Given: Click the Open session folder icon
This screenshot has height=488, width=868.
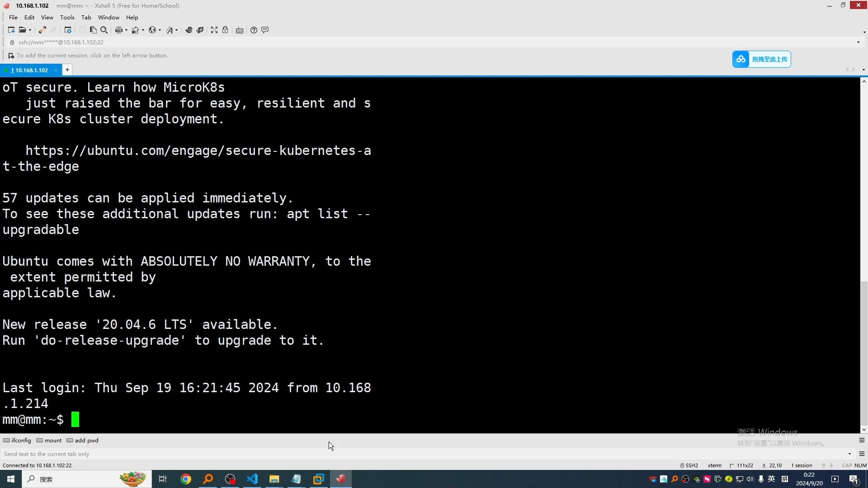Looking at the screenshot, I should [x=22, y=30].
